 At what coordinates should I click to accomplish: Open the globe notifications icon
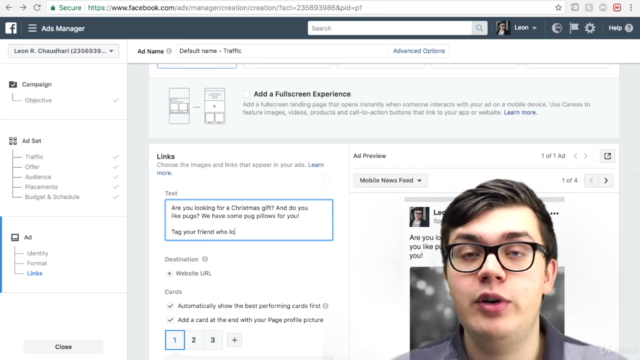pos(557,28)
